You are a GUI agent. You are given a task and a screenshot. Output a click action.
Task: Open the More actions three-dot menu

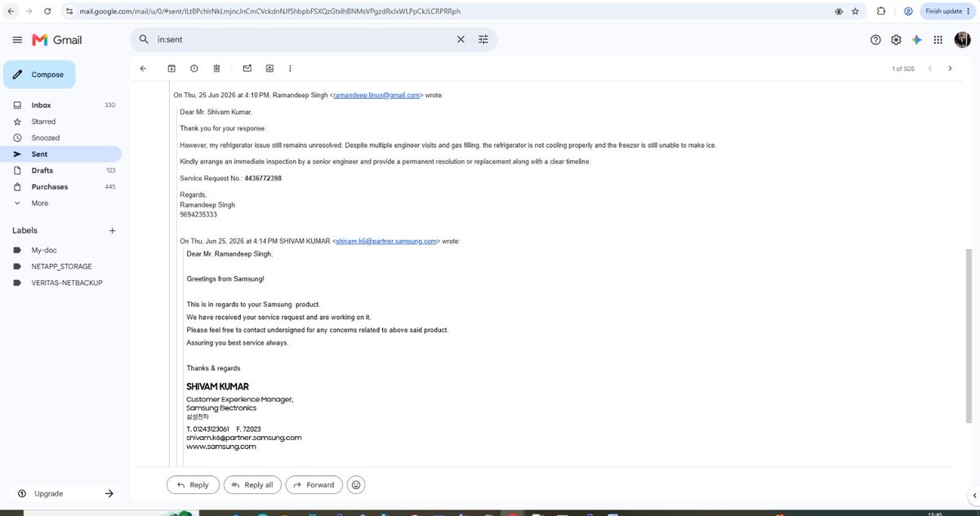[290, 69]
